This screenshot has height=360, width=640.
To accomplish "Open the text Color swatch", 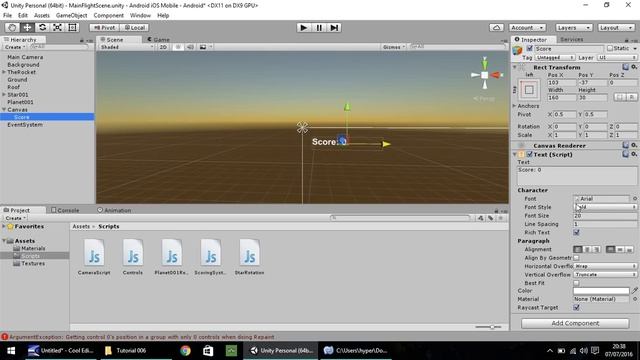I will 601,291.
